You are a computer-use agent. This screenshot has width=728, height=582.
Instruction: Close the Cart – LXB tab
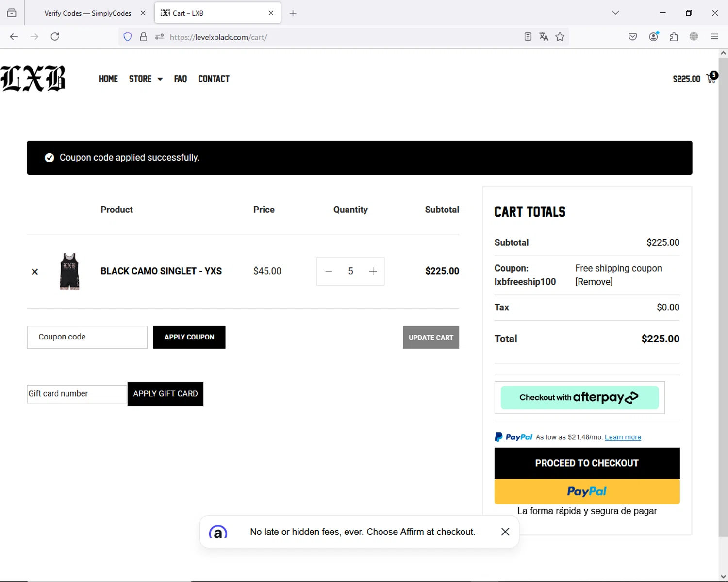click(x=271, y=13)
